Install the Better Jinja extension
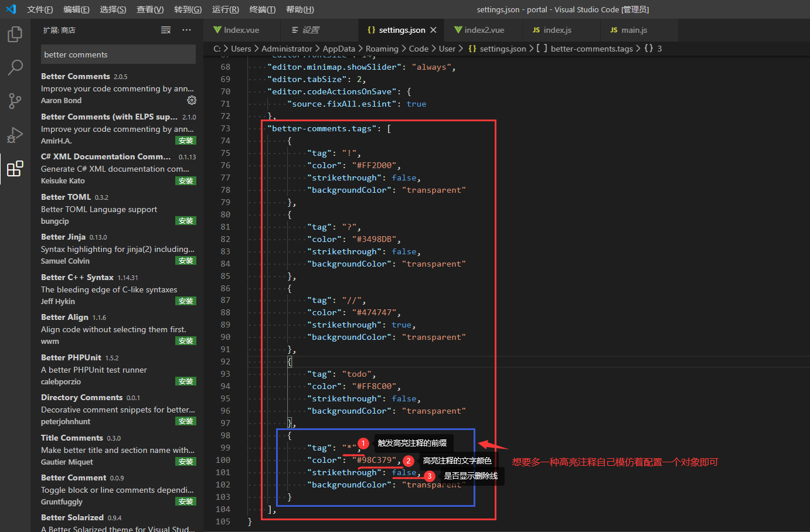Image resolution: width=810 pixels, height=532 pixels. click(x=186, y=260)
